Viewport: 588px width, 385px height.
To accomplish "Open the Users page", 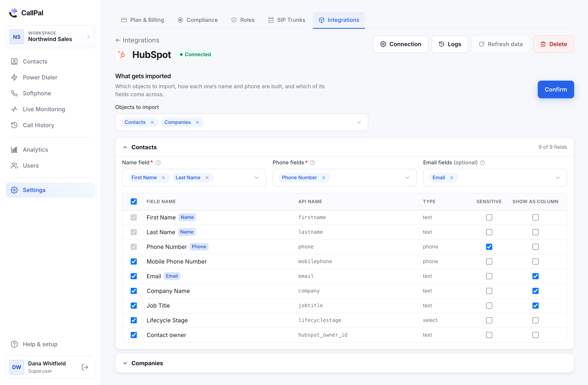I will [x=50, y=166].
